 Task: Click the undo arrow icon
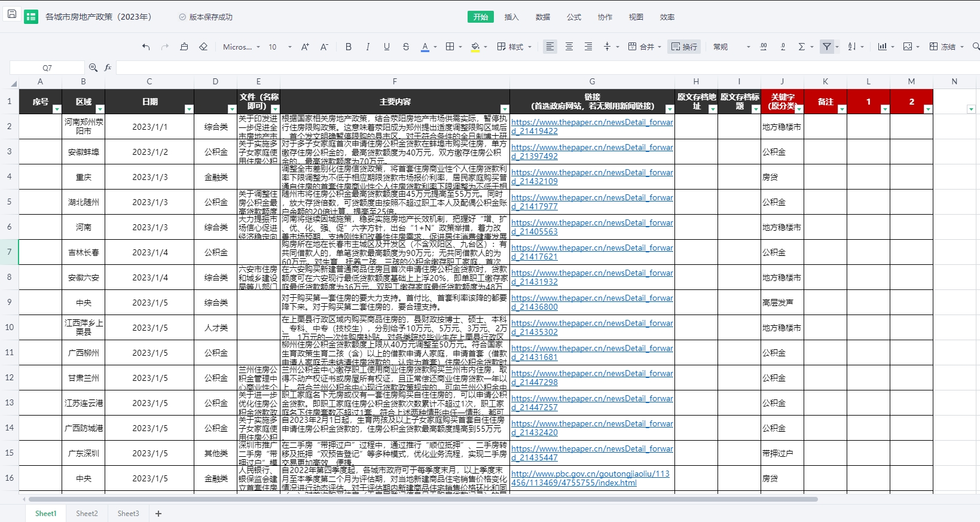tap(146, 47)
